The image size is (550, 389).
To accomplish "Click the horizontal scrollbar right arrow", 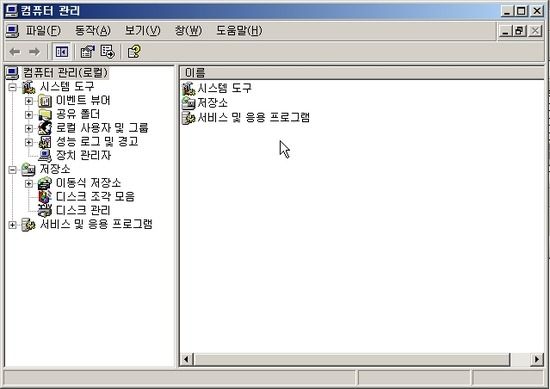I will pos(537,360).
